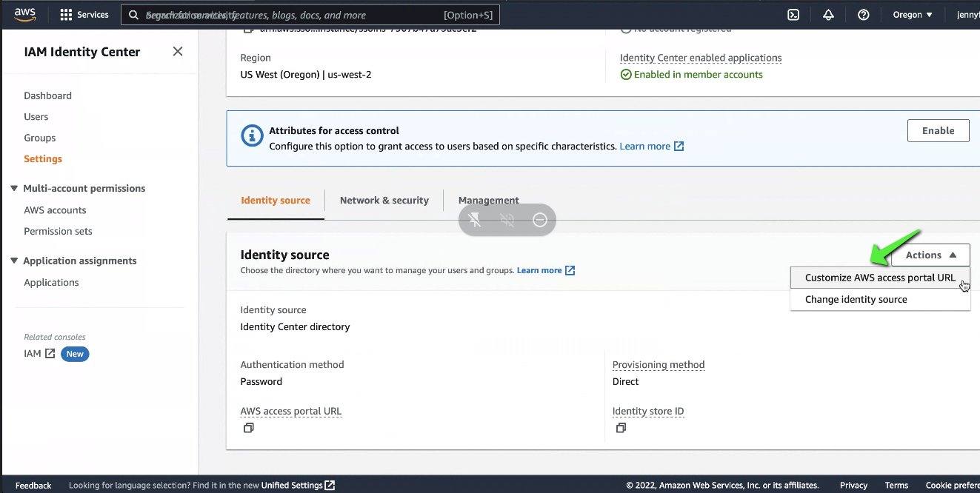Open Permission sets in sidebar
Screen dimensions: 980x493
pos(58,231)
